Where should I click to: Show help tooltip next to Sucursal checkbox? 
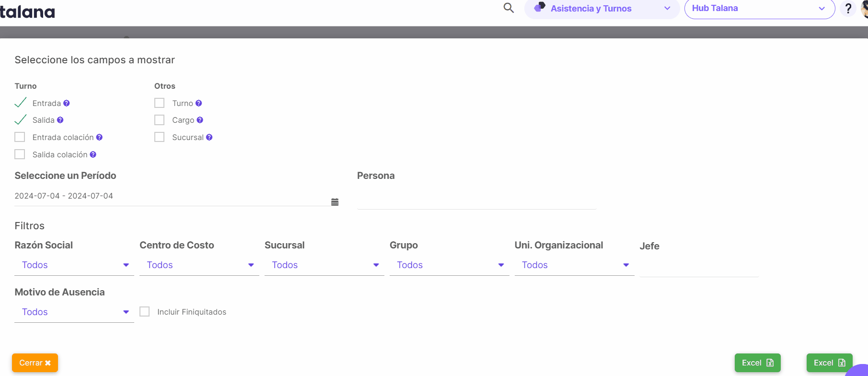coord(209,137)
